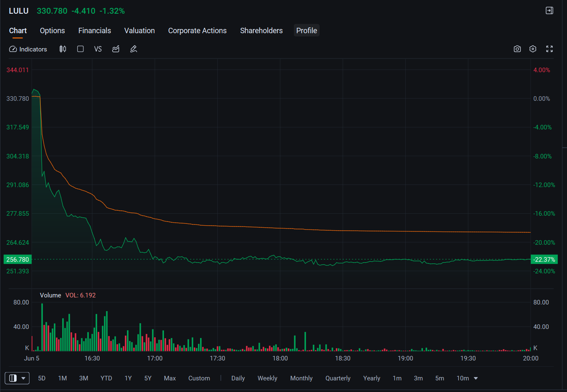Click the -4.410 header price change
The width and height of the screenshot is (567, 392).
click(x=83, y=11)
